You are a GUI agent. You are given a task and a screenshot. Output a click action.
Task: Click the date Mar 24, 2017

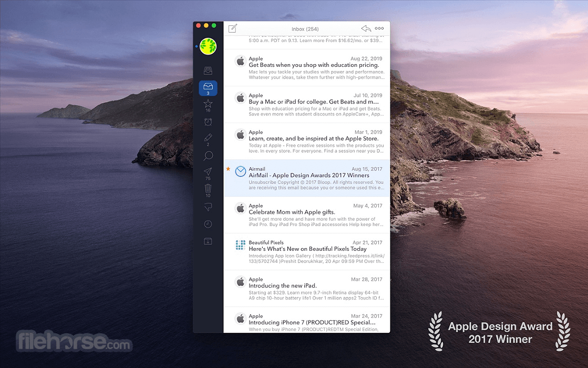(366, 316)
